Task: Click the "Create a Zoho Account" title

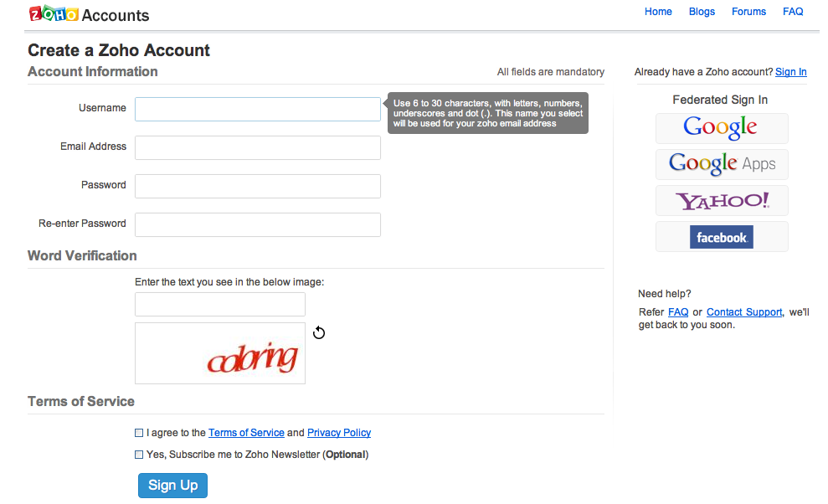Action: pyautogui.click(x=119, y=50)
